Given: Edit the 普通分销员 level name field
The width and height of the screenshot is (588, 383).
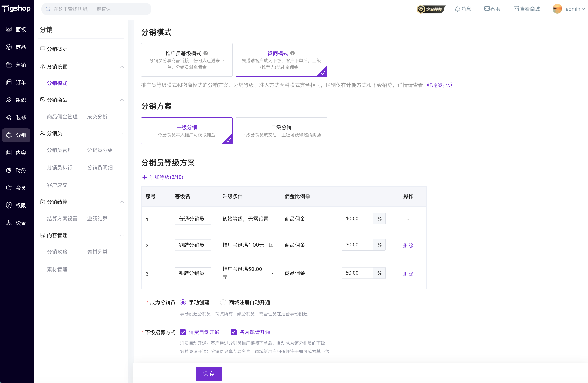Looking at the screenshot, I should [x=193, y=219].
